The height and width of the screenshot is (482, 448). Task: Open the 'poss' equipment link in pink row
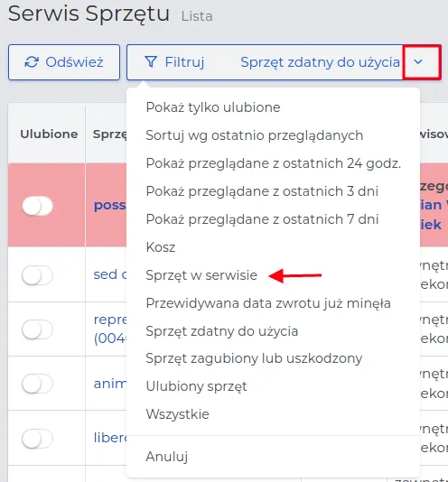point(110,205)
